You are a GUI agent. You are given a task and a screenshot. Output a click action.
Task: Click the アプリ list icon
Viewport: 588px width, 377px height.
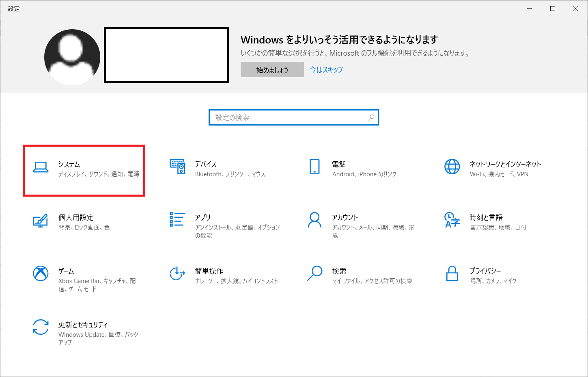click(x=177, y=219)
